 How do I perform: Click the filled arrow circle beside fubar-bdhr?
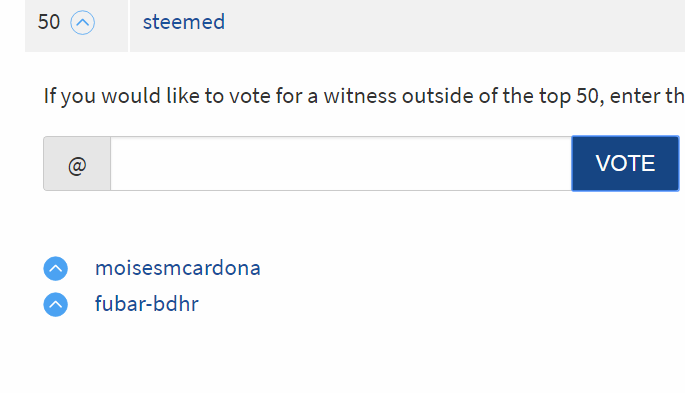[55, 304]
